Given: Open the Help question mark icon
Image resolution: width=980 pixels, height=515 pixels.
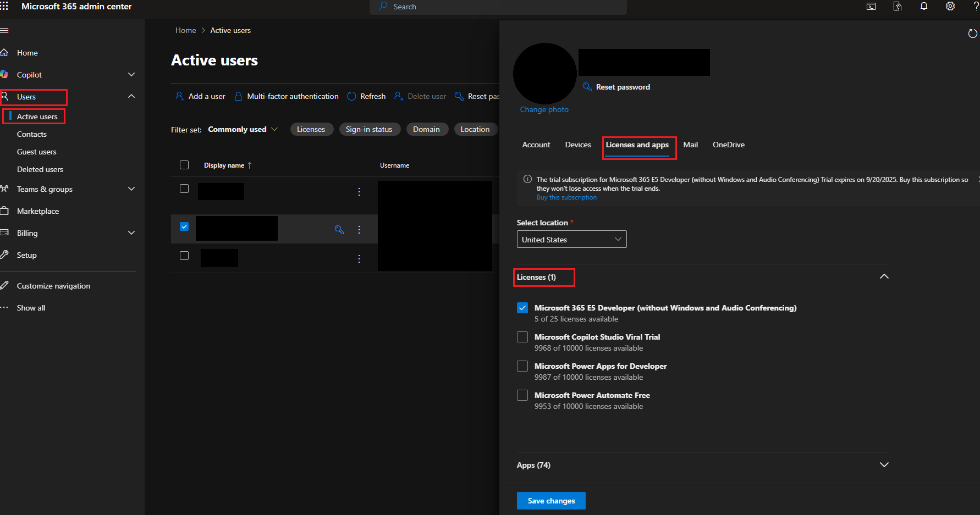Looking at the screenshot, I should pos(975,7).
